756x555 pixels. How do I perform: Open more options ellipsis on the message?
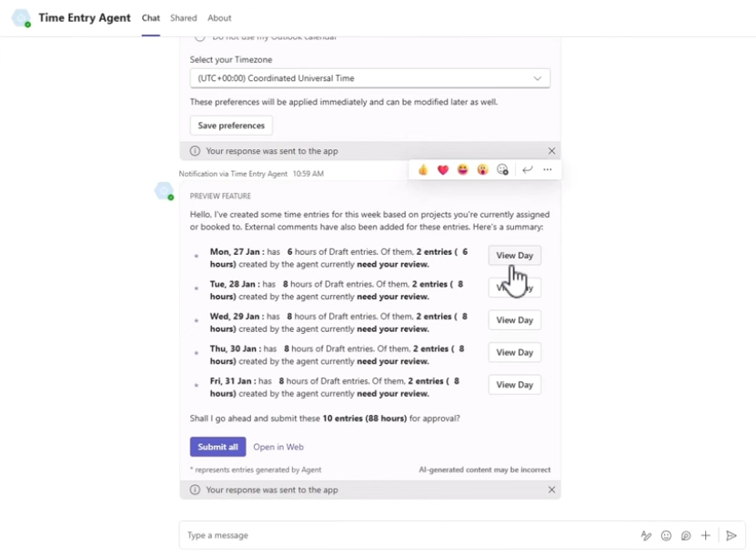(x=548, y=170)
